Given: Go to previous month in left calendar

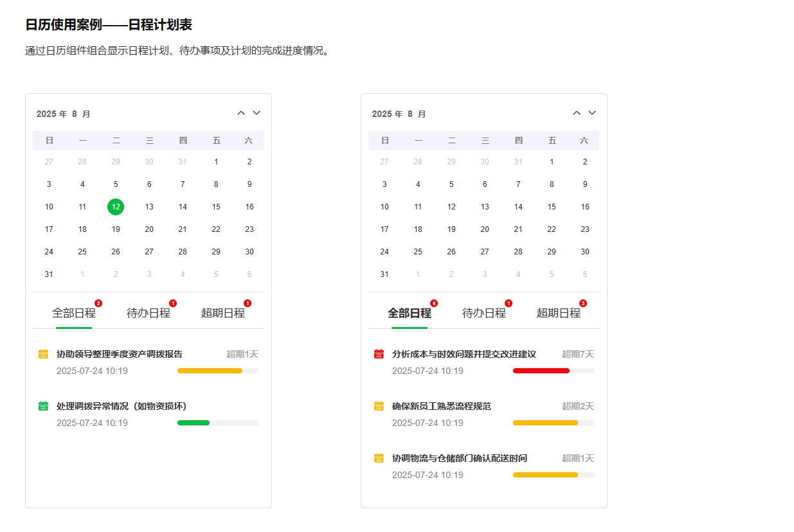Looking at the screenshot, I should pos(241,113).
